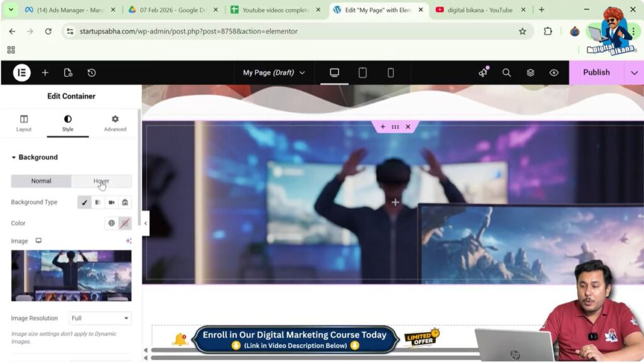Click the Publish button
Image resolution: width=644 pixels, height=363 pixels.
[596, 73]
